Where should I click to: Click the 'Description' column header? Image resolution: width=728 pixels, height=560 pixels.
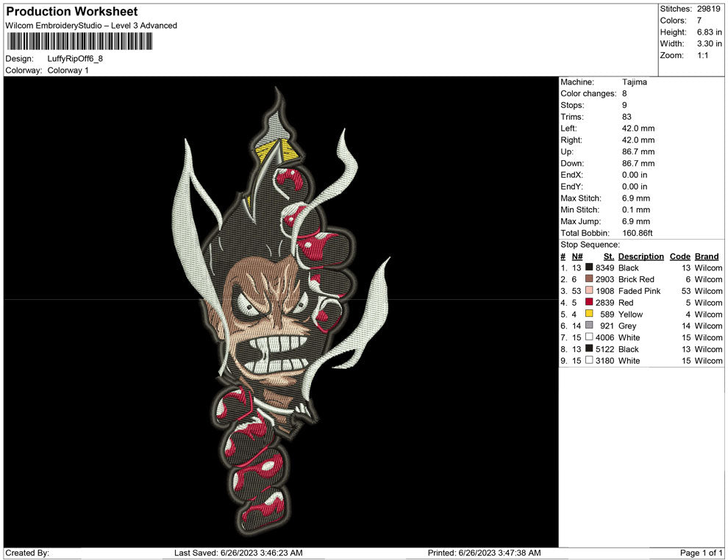[641, 256]
